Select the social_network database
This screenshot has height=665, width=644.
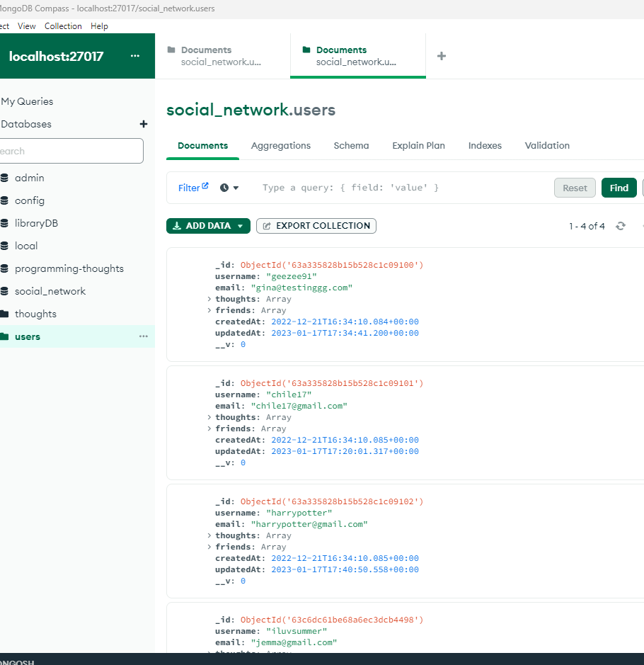tap(50, 291)
